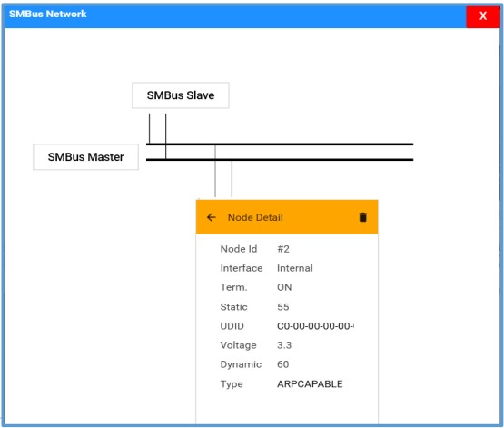The width and height of the screenshot is (504, 428).
Task: Select the SMBus Slave node box
Action: point(181,95)
